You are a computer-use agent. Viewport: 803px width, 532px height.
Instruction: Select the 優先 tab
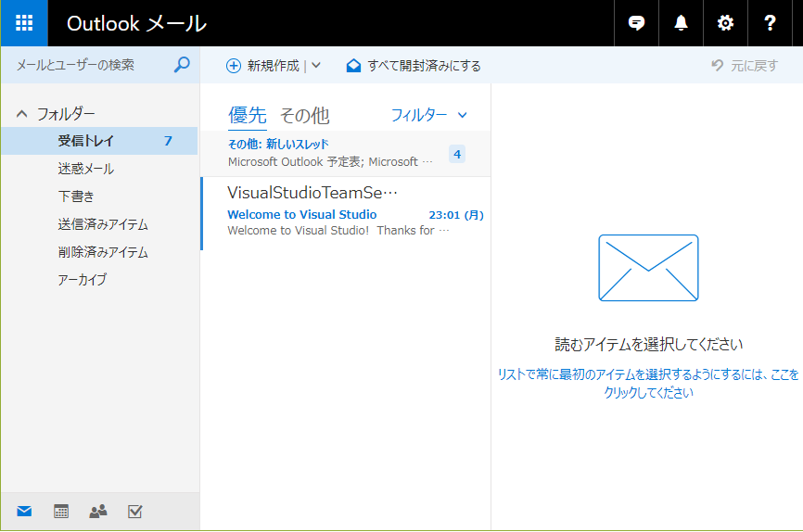pos(248,115)
